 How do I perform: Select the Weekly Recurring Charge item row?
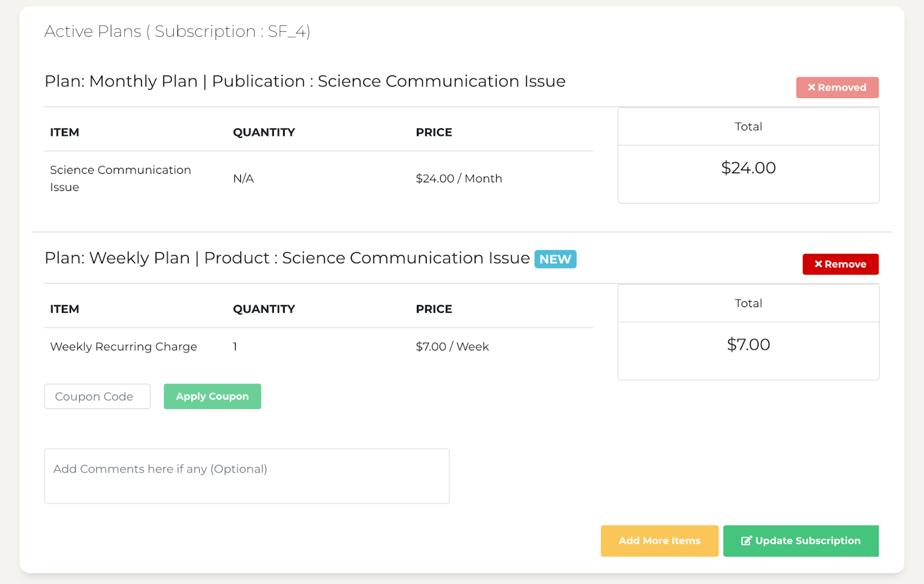[124, 346]
